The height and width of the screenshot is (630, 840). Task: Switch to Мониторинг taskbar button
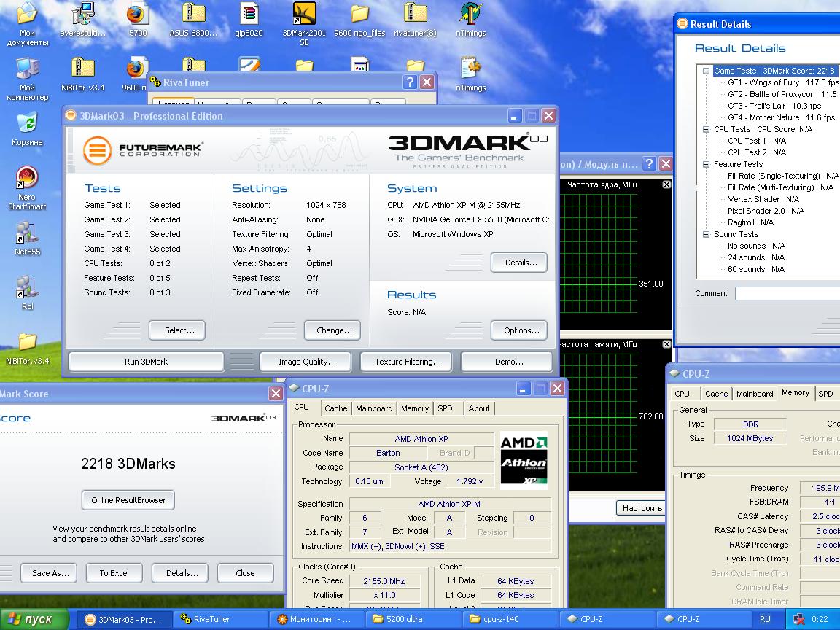(x=316, y=619)
